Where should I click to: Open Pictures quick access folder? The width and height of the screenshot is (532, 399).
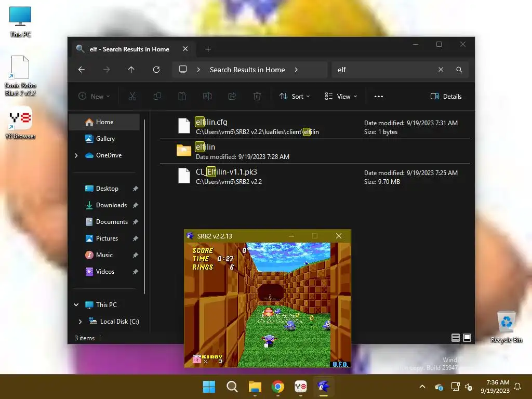tap(104, 238)
